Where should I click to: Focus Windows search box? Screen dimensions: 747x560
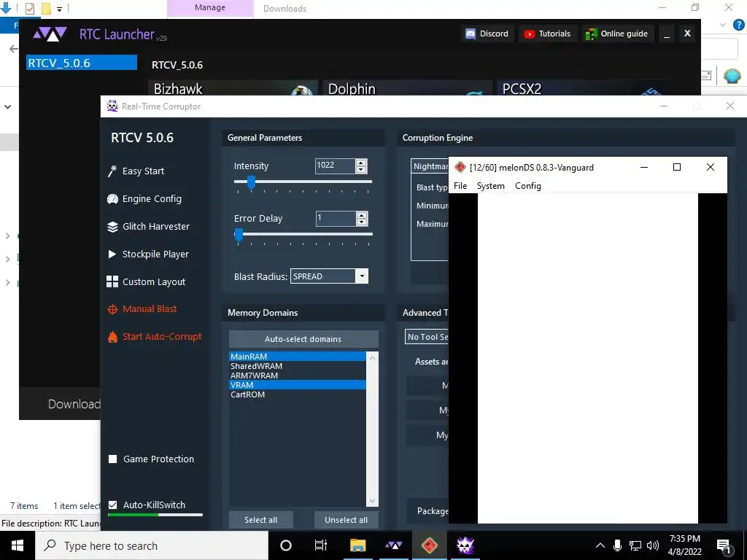click(152, 545)
